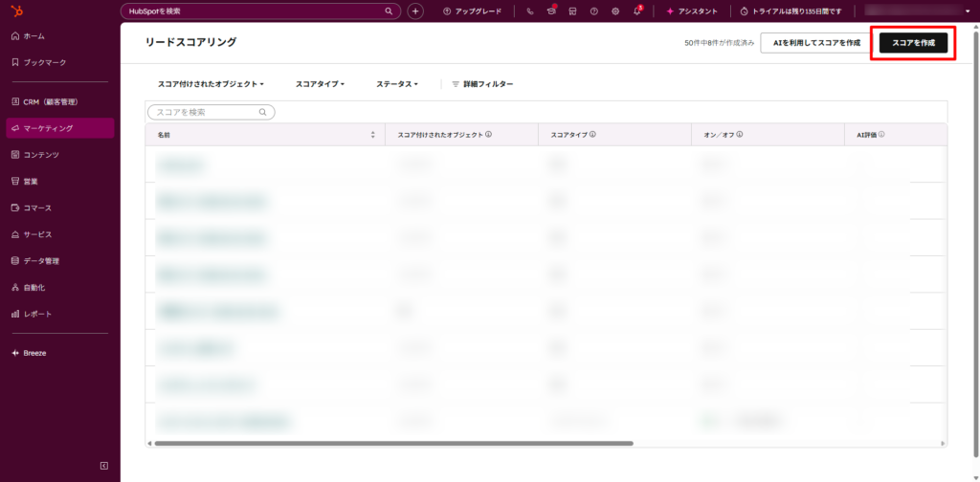Open 自動化 in the sidebar
Image resolution: width=980 pixels, height=482 pixels.
point(28,288)
